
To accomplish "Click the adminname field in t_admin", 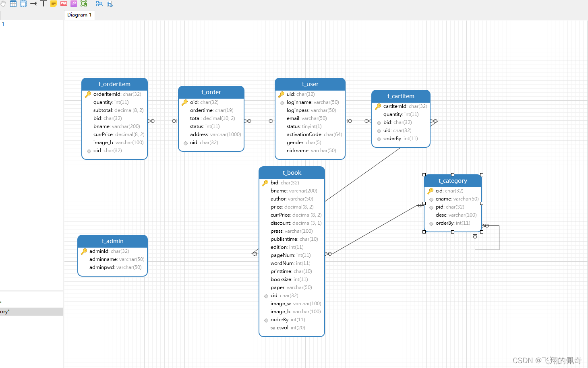I will pyautogui.click(x=117, y=259).
